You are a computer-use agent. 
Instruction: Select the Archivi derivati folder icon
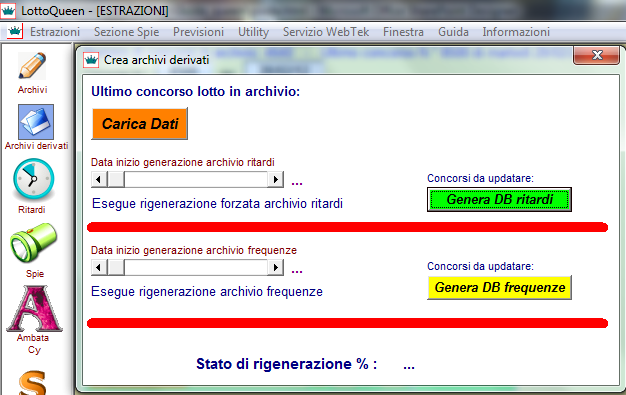(36, 122)
